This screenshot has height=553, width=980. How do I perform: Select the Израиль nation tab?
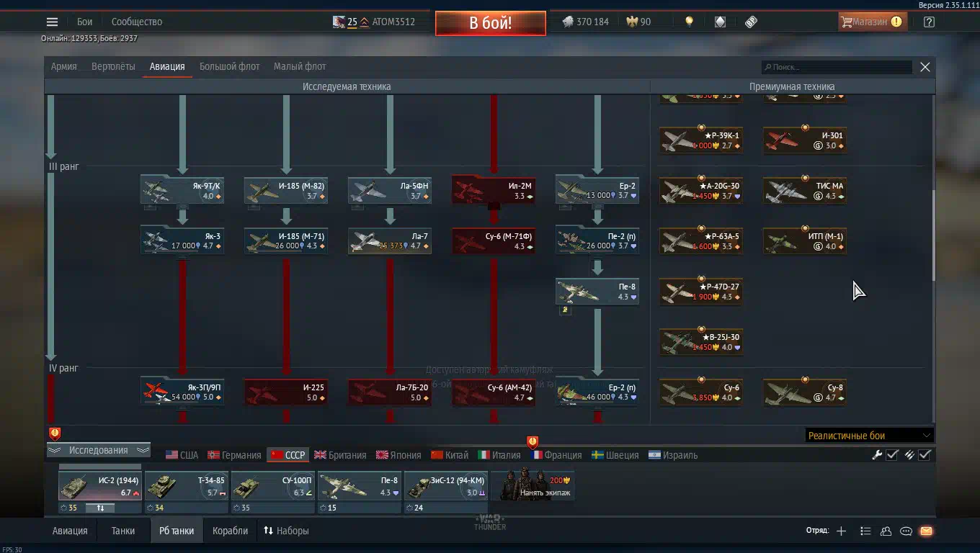(x=673, y=455)
